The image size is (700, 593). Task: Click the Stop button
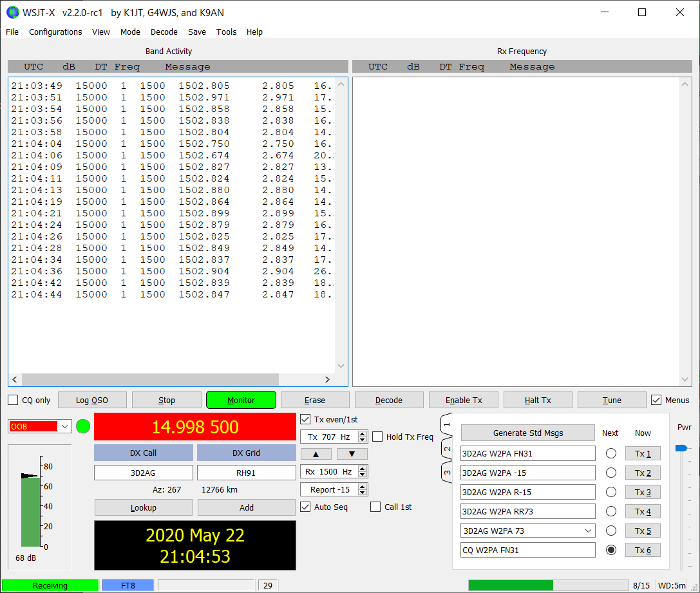(167, 400)
